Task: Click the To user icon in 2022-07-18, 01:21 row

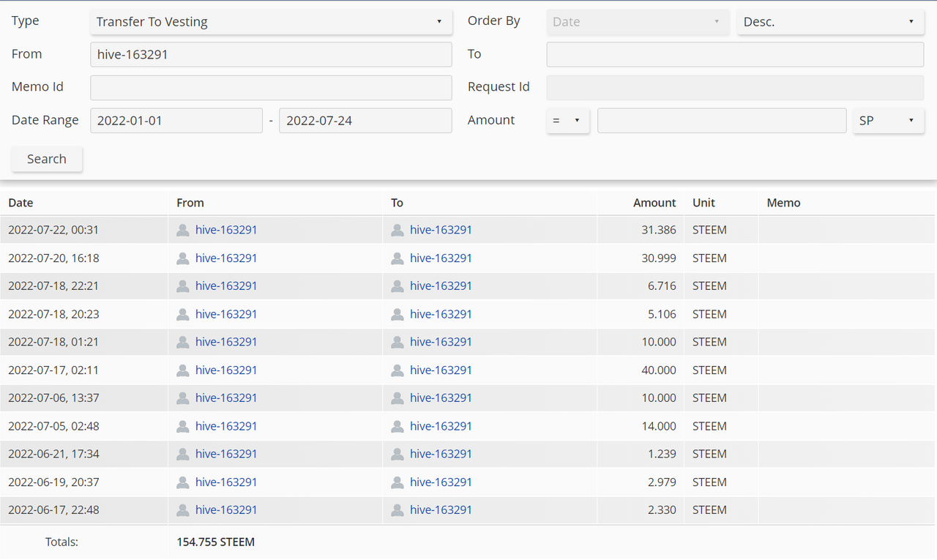Action: pyautogui.click(x=397, y=342)
